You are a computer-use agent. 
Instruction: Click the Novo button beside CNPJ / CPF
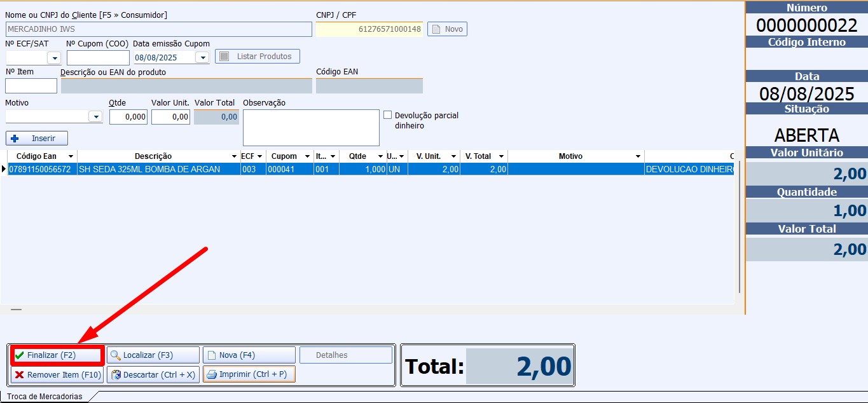447,29
